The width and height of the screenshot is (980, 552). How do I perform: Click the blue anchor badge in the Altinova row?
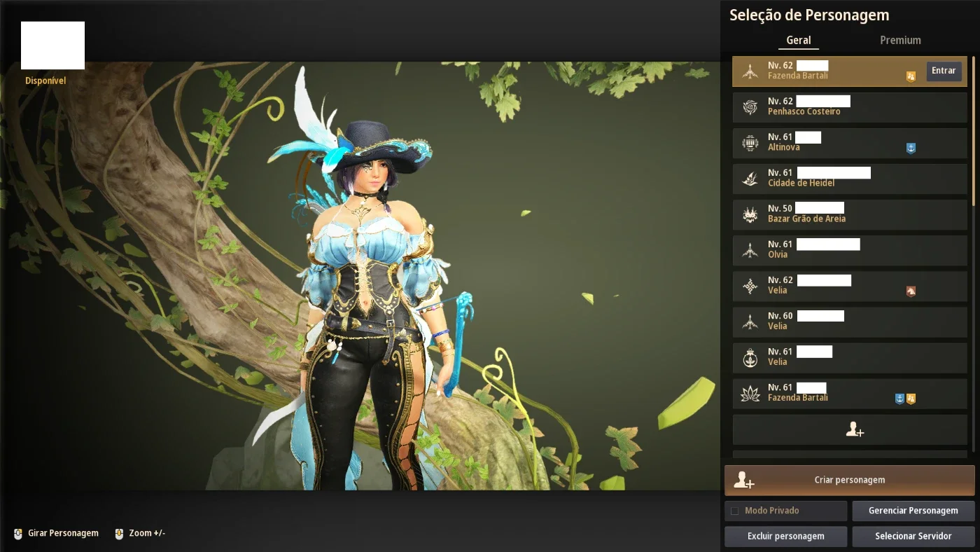[x=911, y=148]
